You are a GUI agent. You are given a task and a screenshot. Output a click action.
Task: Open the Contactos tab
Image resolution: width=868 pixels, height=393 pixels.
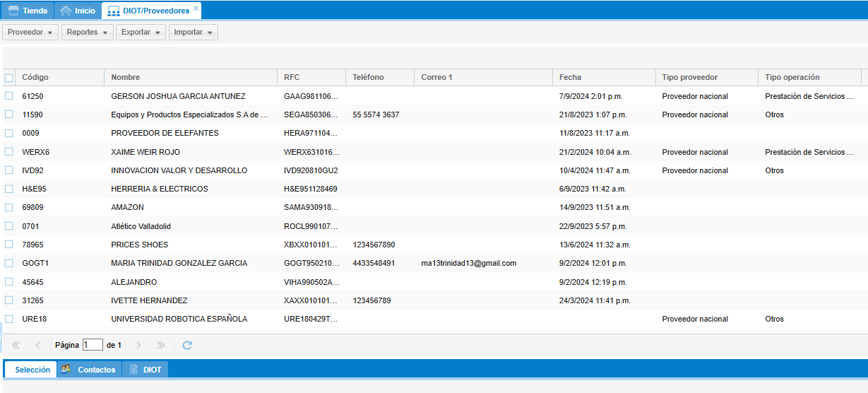tap(88, 370)
